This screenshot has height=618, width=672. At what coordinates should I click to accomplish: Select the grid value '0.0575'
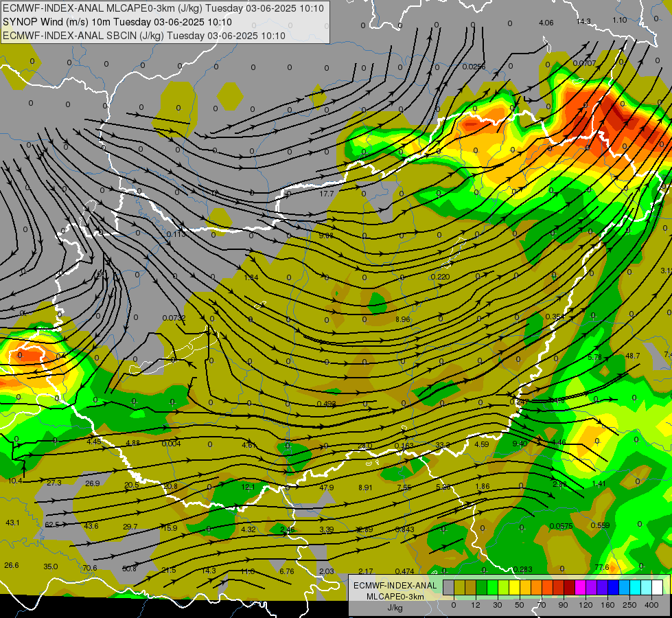click(561, 526)
